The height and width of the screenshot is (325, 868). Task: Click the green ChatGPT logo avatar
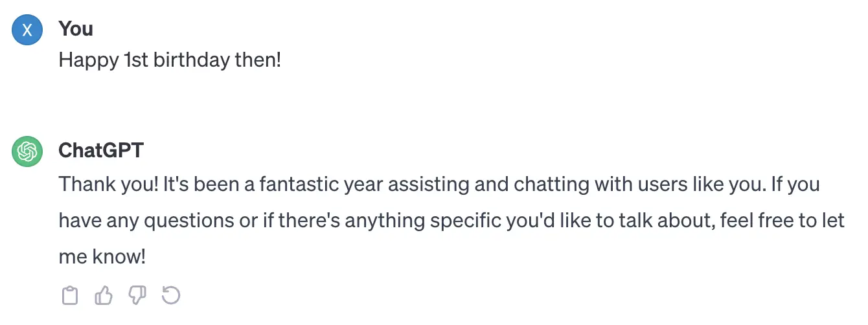click(27, 152)
